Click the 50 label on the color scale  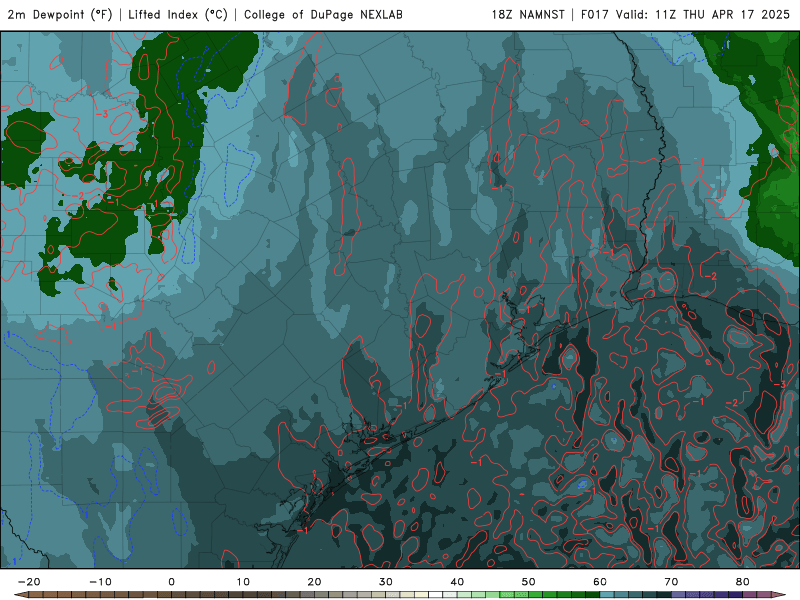pos(529,582)
